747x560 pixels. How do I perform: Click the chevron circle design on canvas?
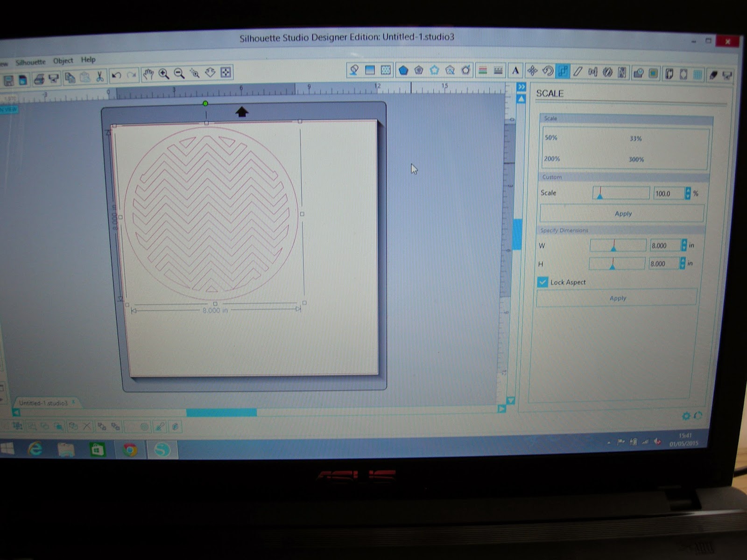point(211,213)
